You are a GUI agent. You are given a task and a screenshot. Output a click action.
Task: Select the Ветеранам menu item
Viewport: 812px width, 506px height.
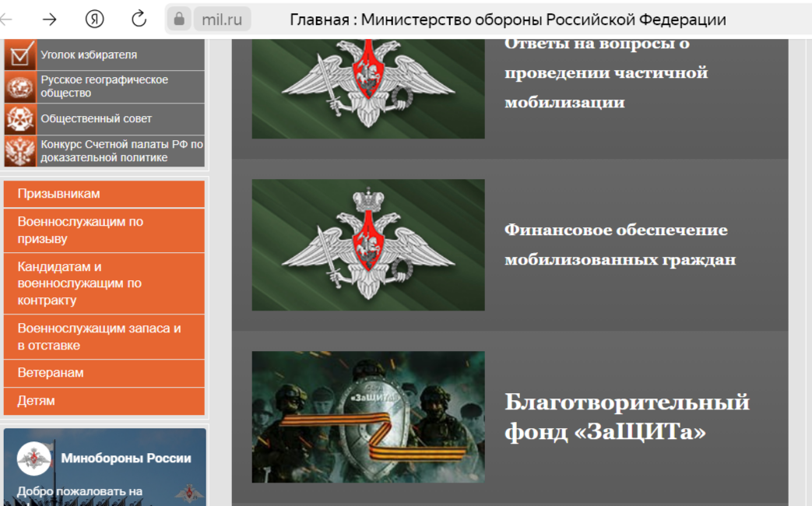[104, 373]
